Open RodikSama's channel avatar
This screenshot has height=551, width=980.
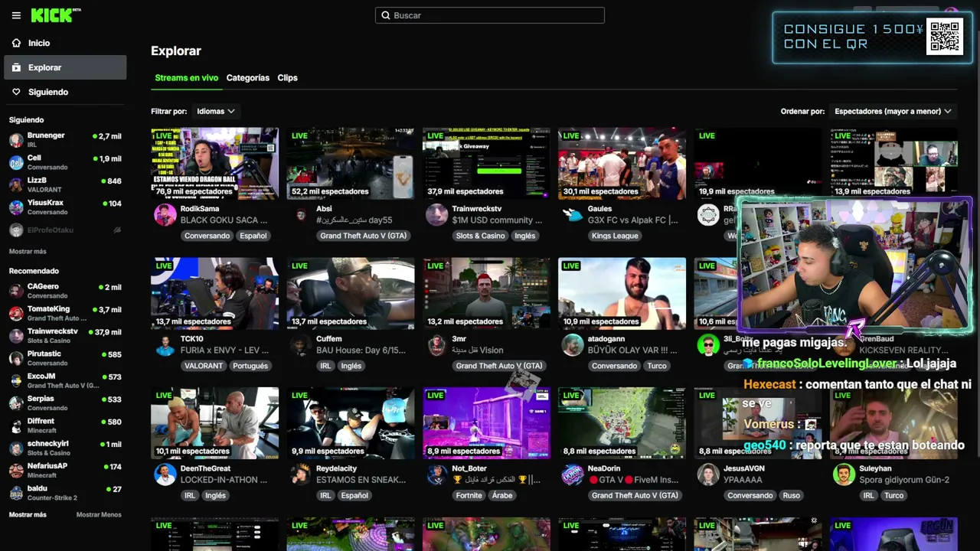coord(165,214)
